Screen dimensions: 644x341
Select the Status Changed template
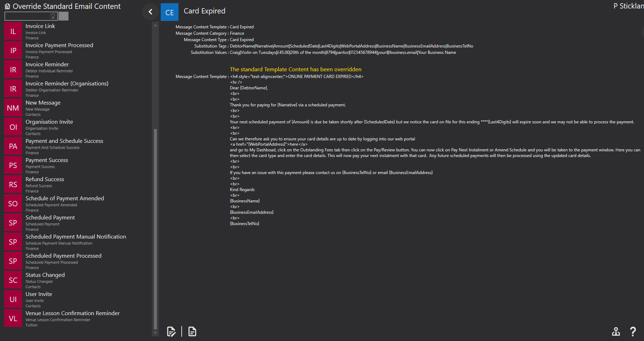[78, 280]
